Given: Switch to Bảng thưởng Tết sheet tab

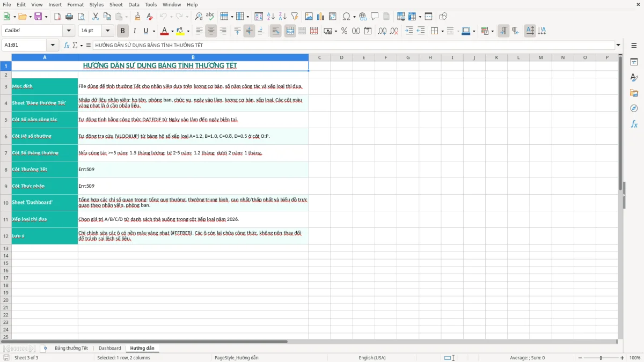Looking at the screenshot, I should click(x=71, y=349).
